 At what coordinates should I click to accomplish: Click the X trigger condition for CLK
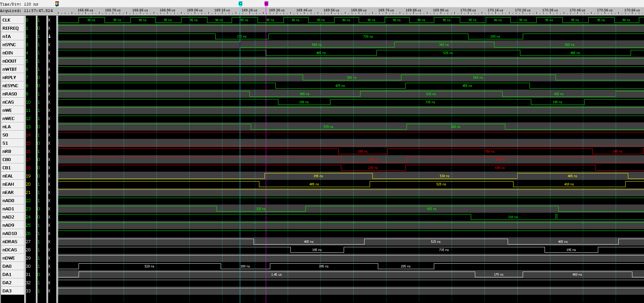[x=50, y=20]
